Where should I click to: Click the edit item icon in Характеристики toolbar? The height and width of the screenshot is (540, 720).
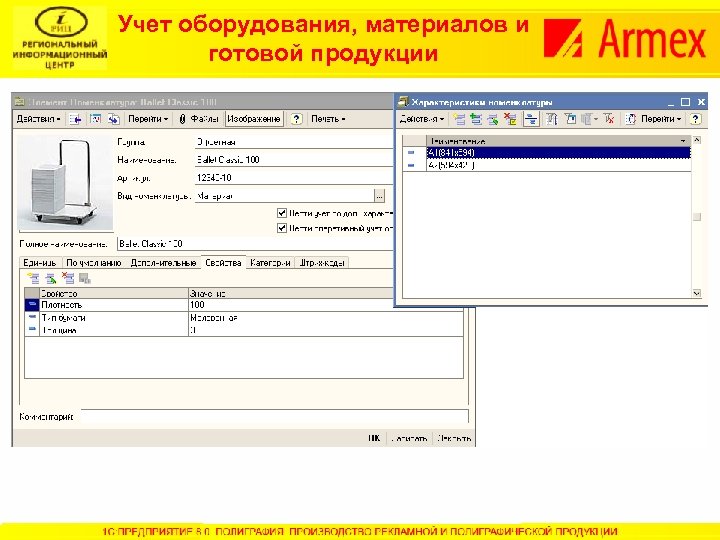[493, 119]
